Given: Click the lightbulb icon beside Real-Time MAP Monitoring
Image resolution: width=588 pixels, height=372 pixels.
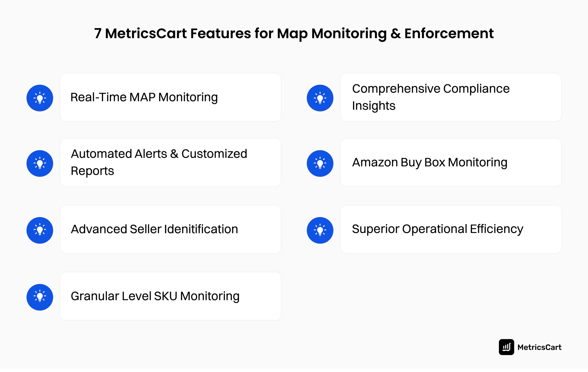Looking at the screenshot, I should [x=40, y=98].
